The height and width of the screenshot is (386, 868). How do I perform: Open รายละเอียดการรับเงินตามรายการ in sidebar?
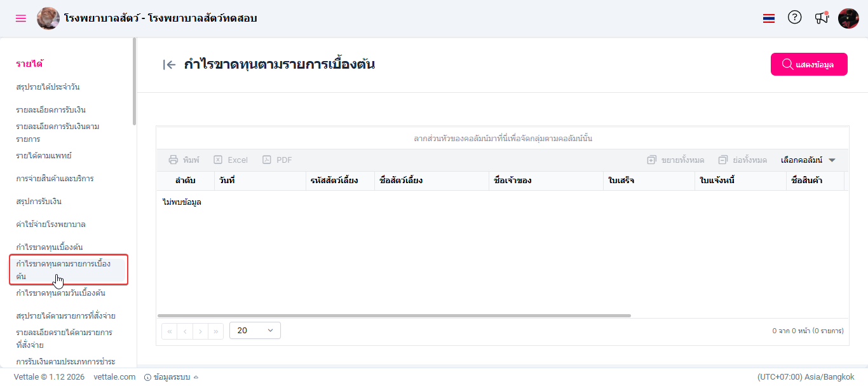click(x=58, y=133)
